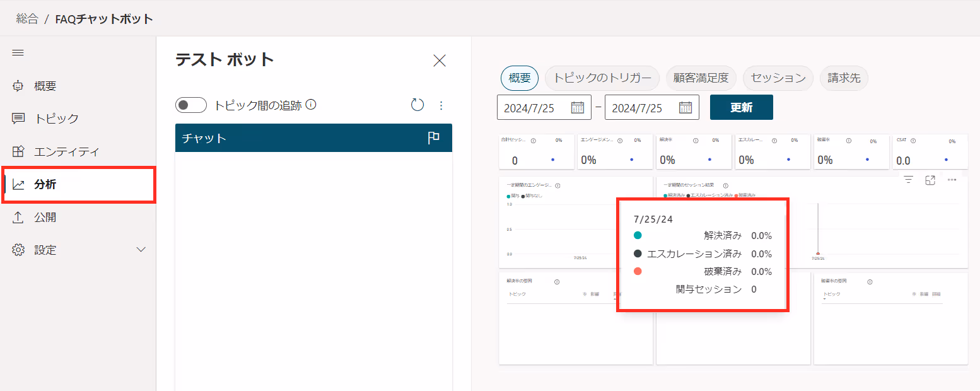Toggle トピック間の追跡 switch
Screen dimensions: 980x391
coord(191,105)
